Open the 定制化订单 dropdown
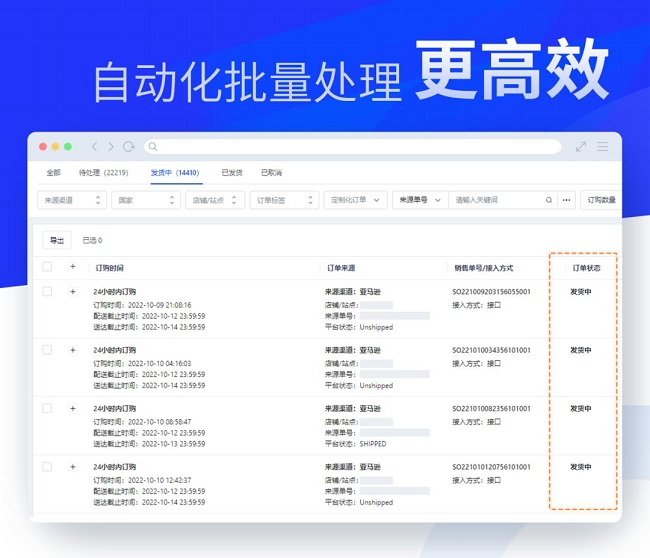The image size is (650, 558). (x=356, y=200)
